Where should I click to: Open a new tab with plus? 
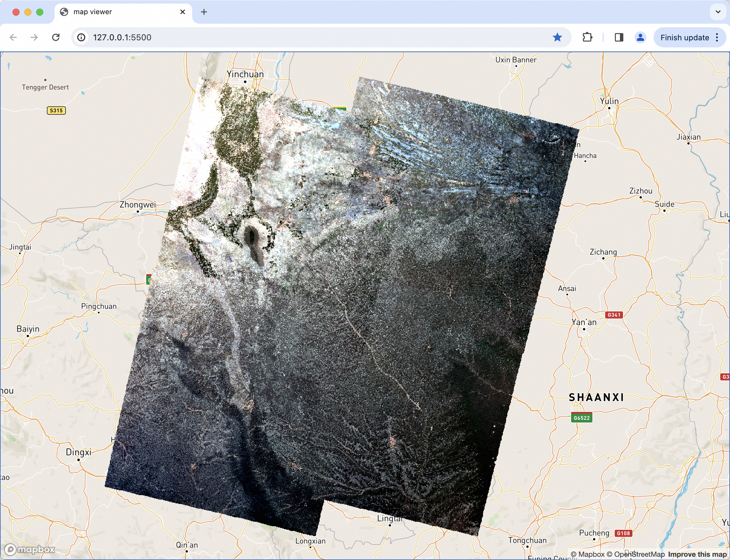coord(204,12)
